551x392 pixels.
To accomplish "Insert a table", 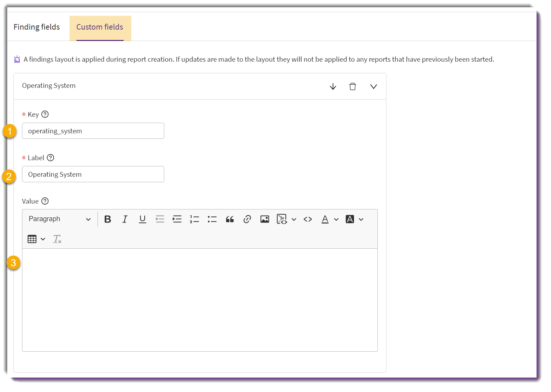I will (32, 239).
